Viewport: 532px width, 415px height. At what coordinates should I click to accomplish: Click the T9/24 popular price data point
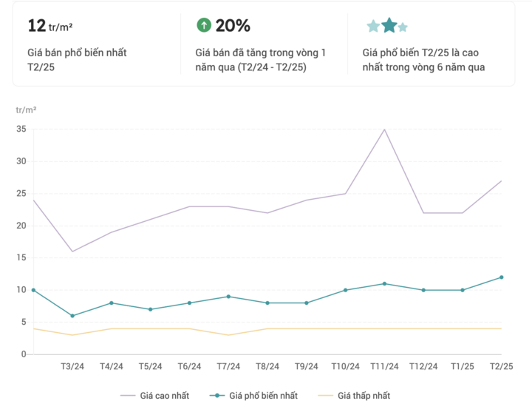tap(307, 303)
